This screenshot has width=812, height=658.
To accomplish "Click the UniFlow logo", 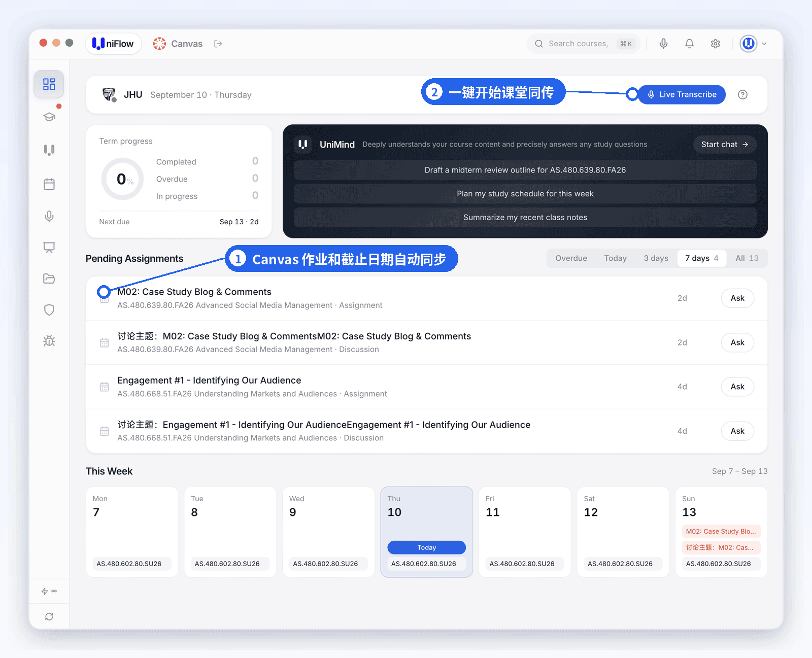I will coord(113,44).
